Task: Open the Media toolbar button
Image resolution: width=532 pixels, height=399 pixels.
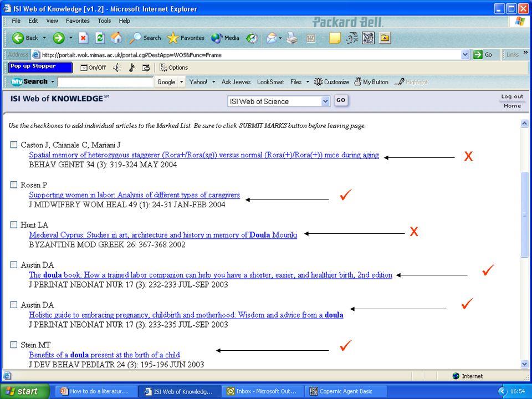Action: tap(225, 38)
